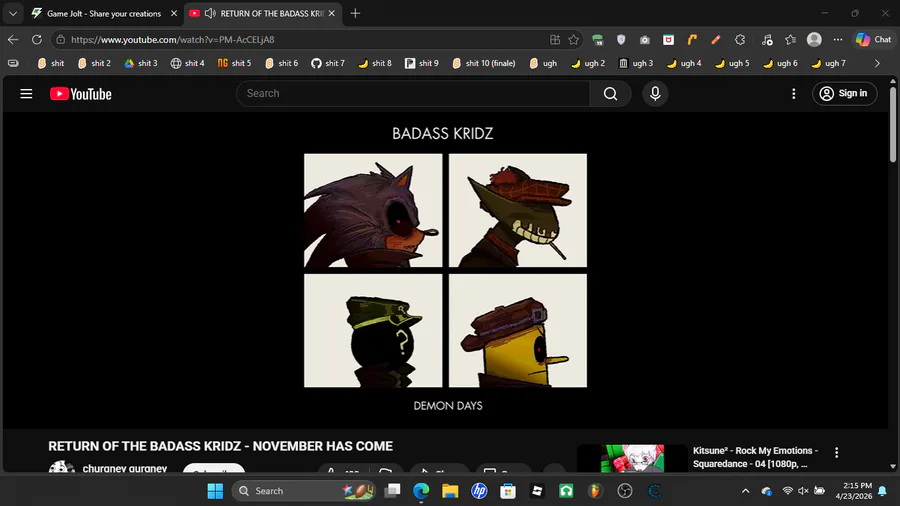Screen dimensions: 900x506
Task: Switch to the Game Jolt tab
Action: (x=104, y=13)
